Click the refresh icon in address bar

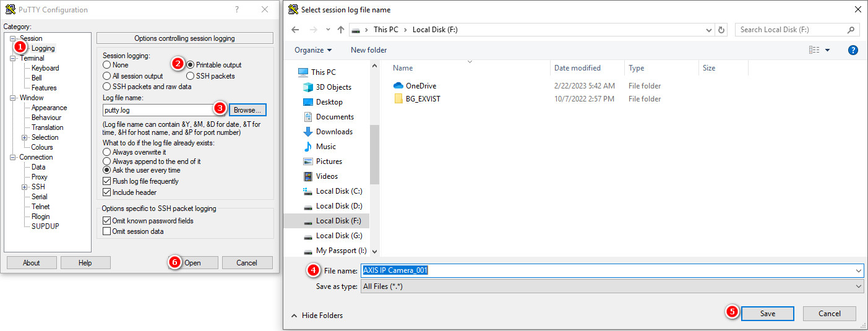click(x=721, y=30)
